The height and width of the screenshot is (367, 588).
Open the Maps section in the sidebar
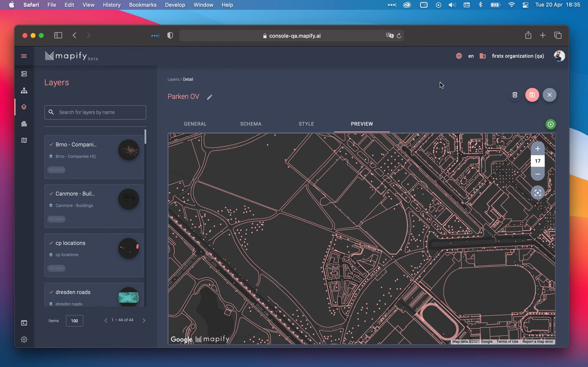tap(24, 140)
